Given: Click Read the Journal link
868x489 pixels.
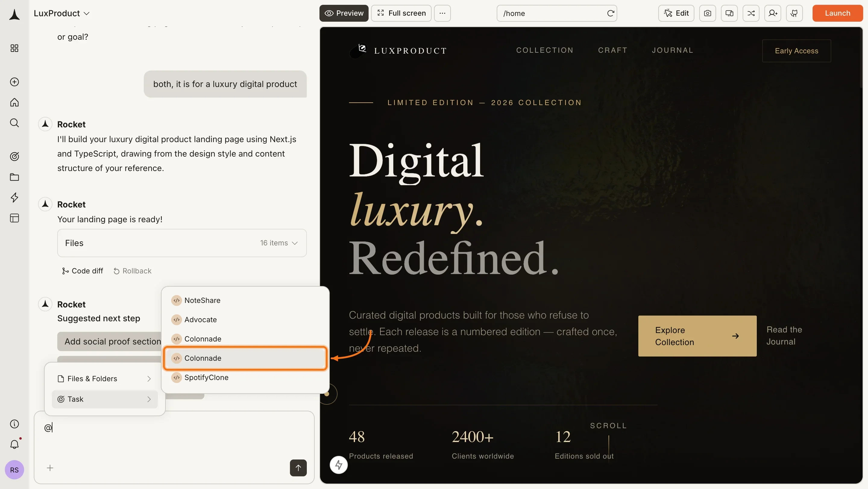Looking at the screenshot, I should click(x=784, y=335).
